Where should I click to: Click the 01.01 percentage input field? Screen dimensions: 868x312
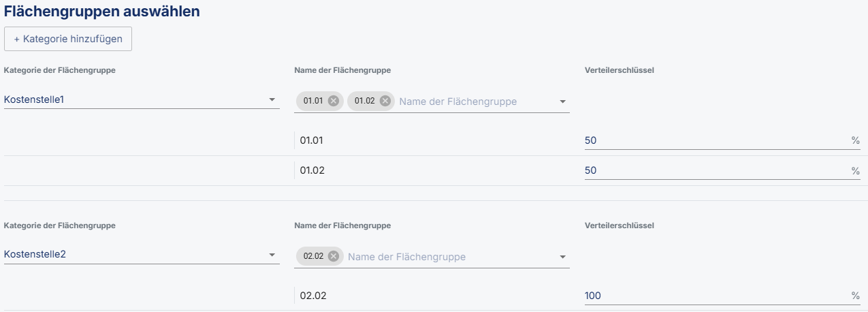[715, 140]
